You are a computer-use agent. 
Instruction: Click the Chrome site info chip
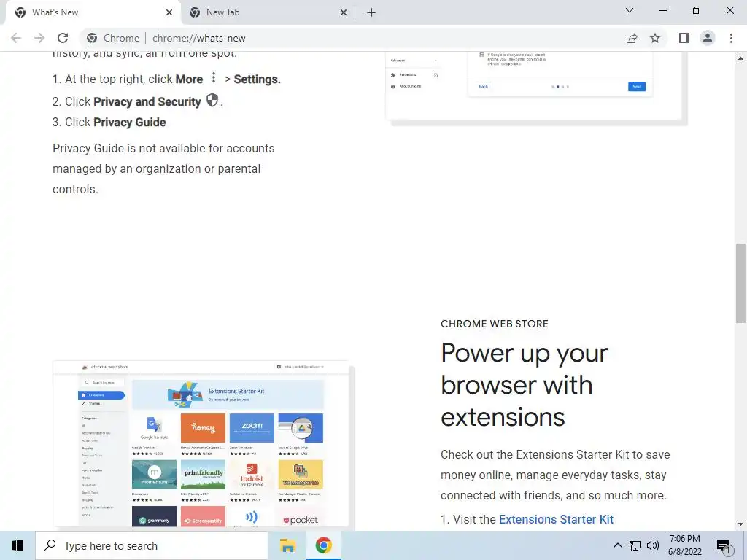[113, 38]
